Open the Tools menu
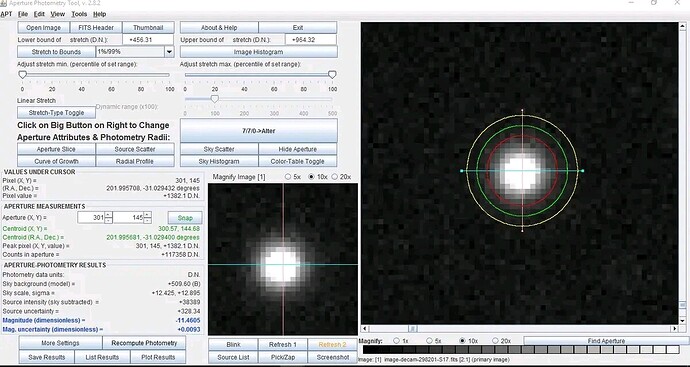This screenshot has height=367, width=690. click(x=79, y=14)
